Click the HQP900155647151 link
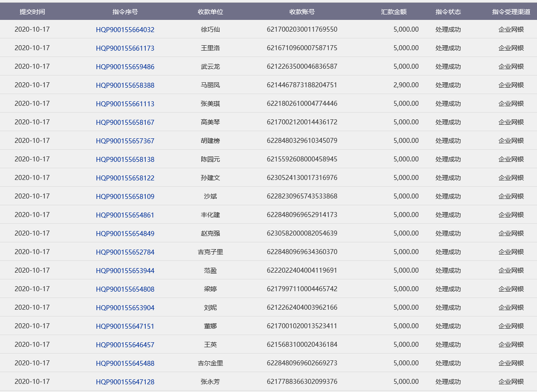This screenshot has width=537, height=392. [x=125, y=326]
